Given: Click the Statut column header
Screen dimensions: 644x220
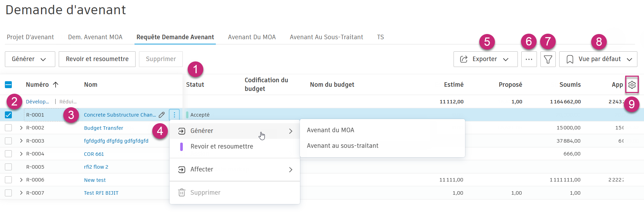Looking at the screenshot, I should point(195,85).
